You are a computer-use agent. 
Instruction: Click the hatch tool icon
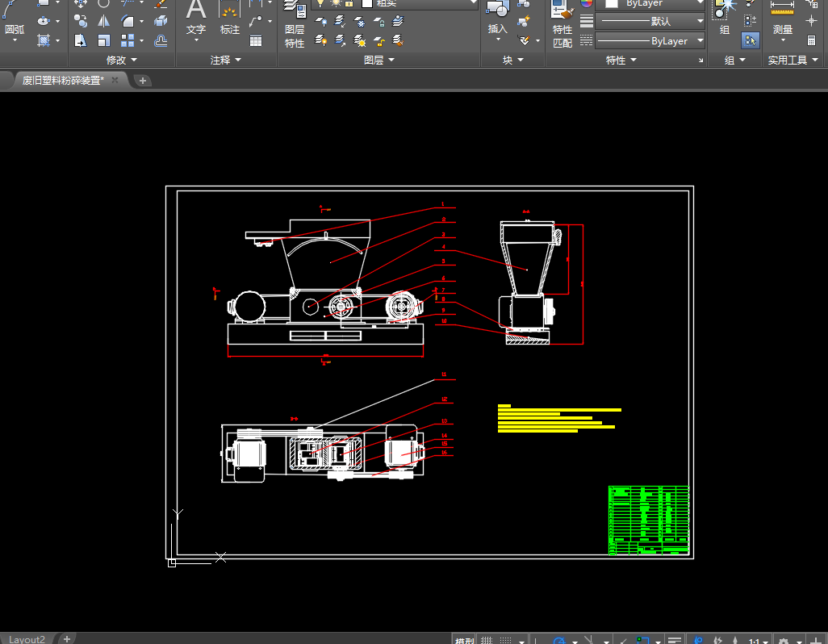(x=44, y=40)
